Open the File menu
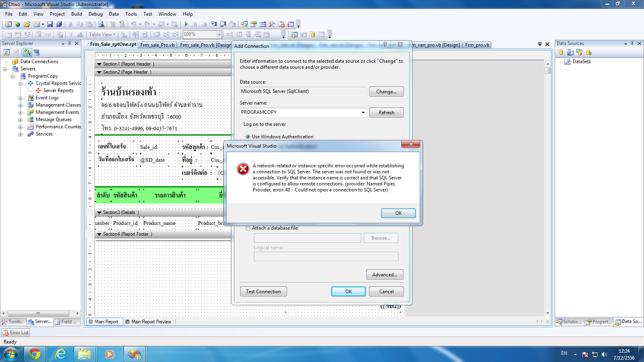 9,14
